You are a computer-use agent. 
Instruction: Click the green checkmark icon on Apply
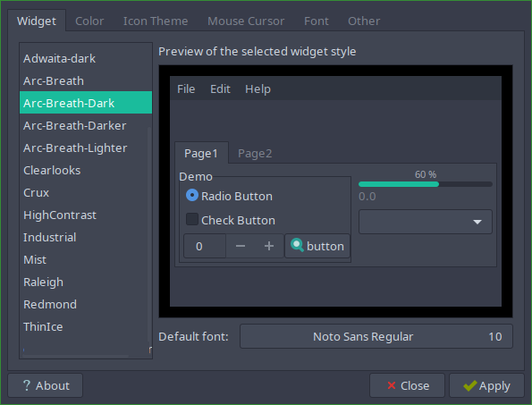click(470, 385)
